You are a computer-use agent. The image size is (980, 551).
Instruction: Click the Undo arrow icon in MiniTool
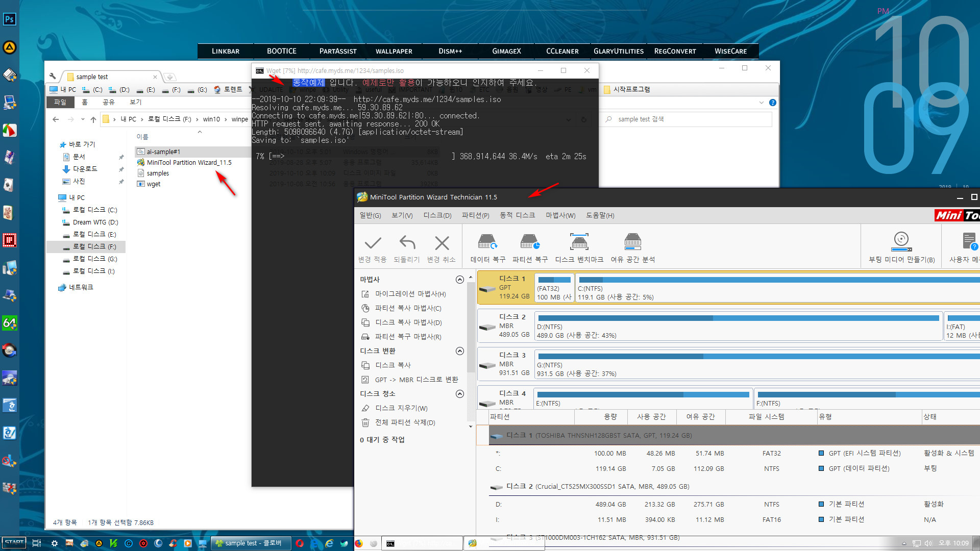pyautogui.click(x=407, y=243)
